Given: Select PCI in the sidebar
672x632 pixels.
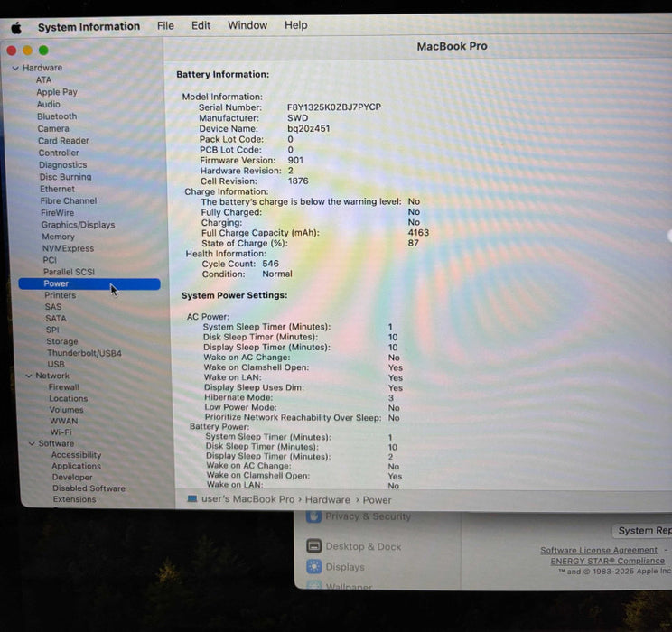Looking at the screenshot, I should click(50, 260).
